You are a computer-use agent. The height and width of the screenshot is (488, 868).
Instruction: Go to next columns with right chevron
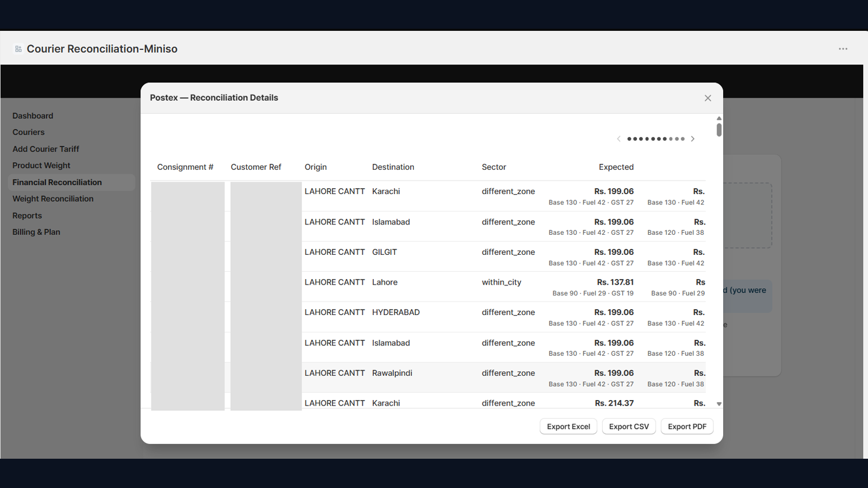pyautogui.click(x=693, y=139)
